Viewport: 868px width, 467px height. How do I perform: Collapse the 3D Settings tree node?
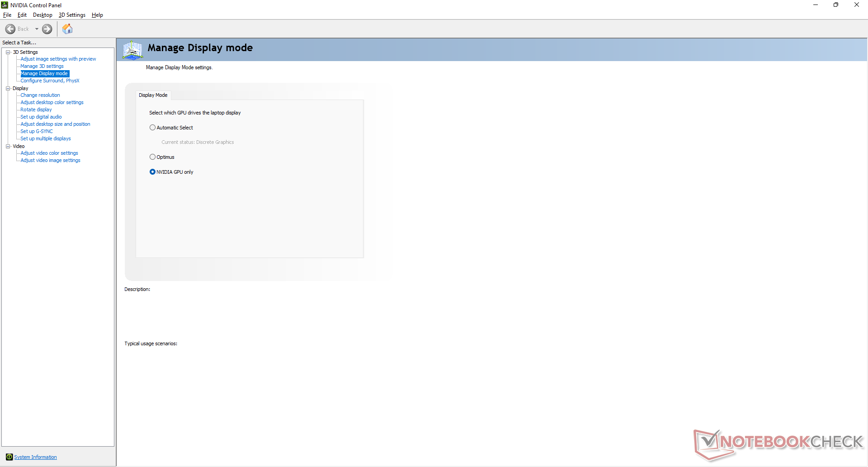coord(8,52)
